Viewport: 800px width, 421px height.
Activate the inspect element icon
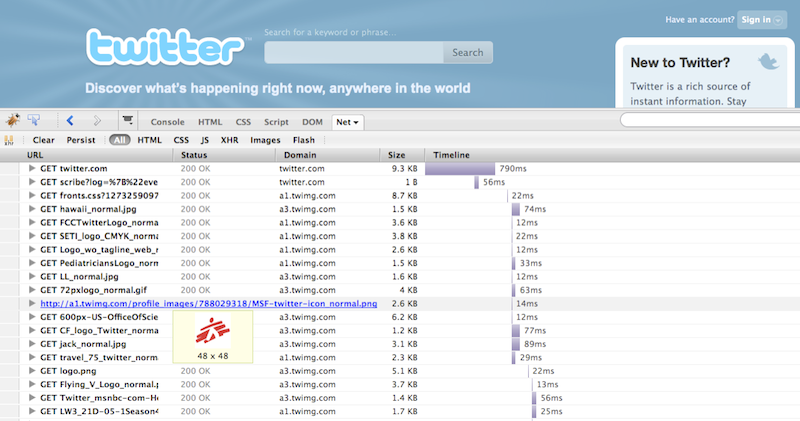34,120
